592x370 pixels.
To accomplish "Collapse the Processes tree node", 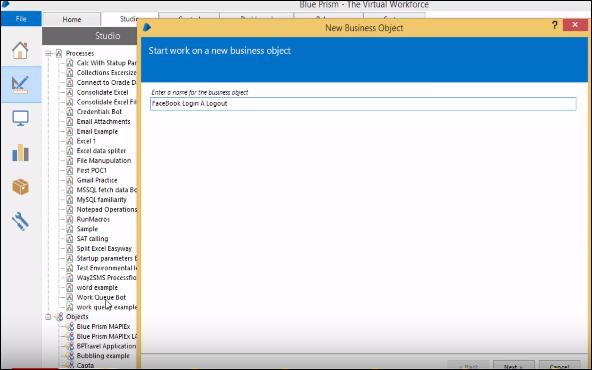I will 48,54.
